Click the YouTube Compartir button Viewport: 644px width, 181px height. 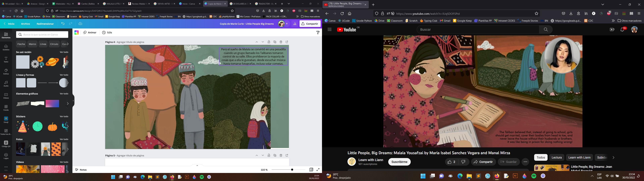point(483,162)
